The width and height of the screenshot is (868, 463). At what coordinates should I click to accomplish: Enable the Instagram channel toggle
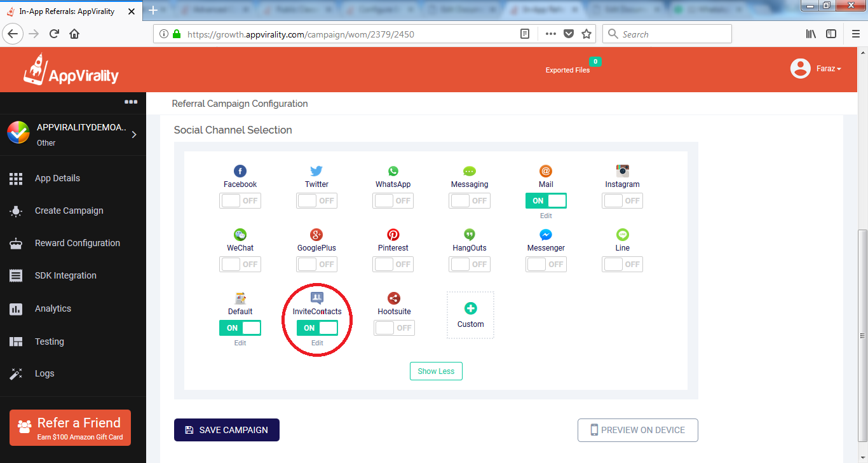[622, 201]
